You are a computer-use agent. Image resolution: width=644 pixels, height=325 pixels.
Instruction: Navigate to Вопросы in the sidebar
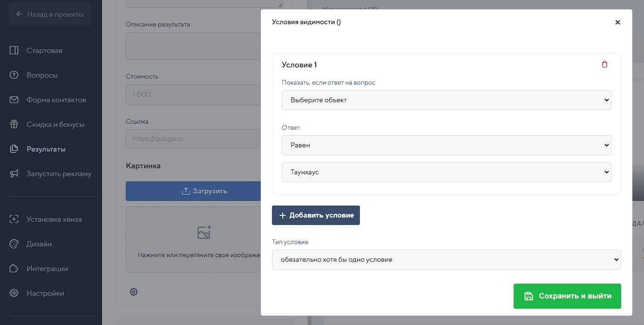42,75
